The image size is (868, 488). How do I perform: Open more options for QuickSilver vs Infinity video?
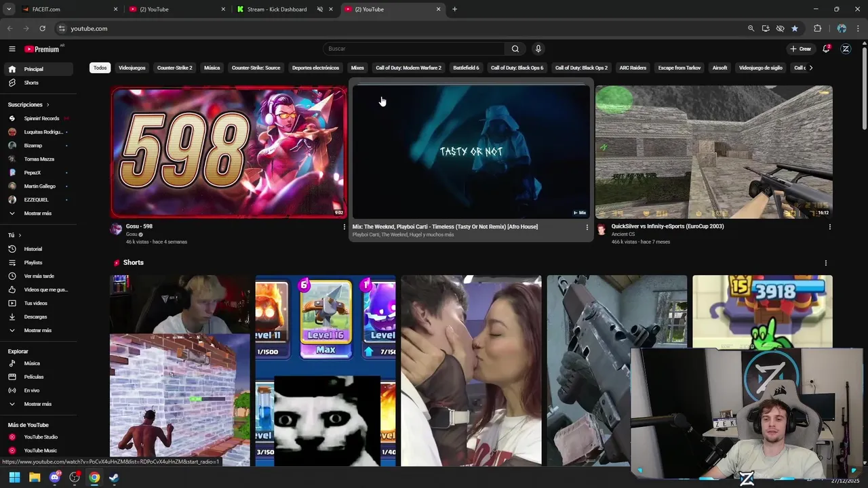(829, 227)
